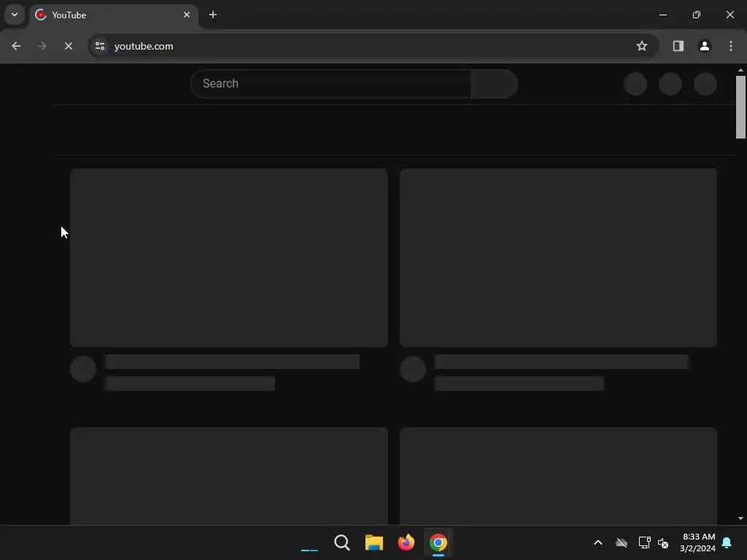The image size is (747, 560).
Task: Click the YouTube search submit button
Action: pos(495,84)
